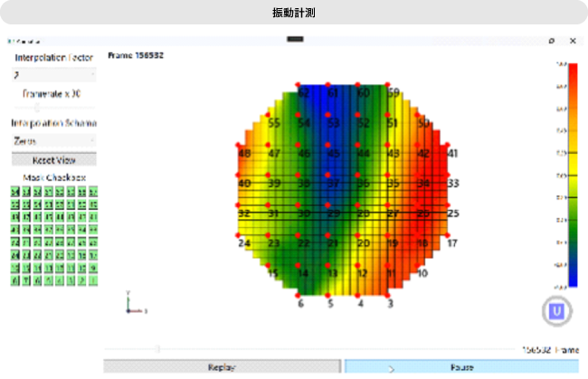Open the Interpolation Factor dropdown
The image size is (588, 379).
[x=54, y=75]
